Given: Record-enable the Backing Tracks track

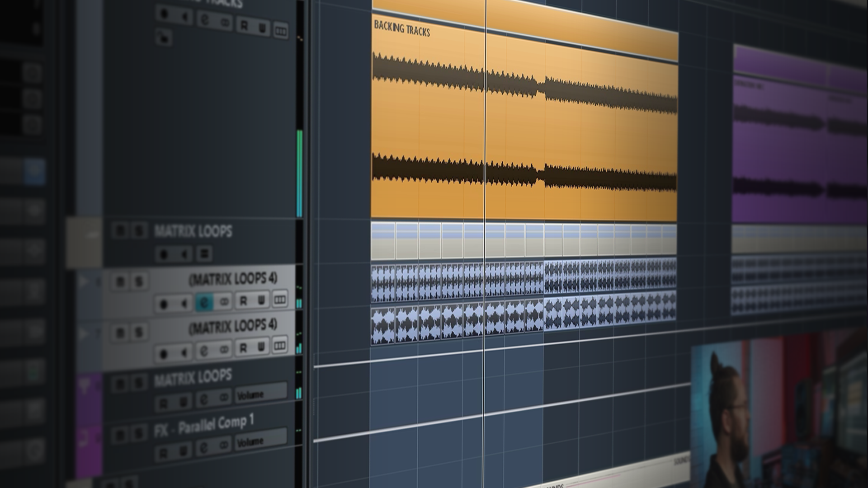Looking at the screenshot, I should pyautogui.click(x=164, y=15).
